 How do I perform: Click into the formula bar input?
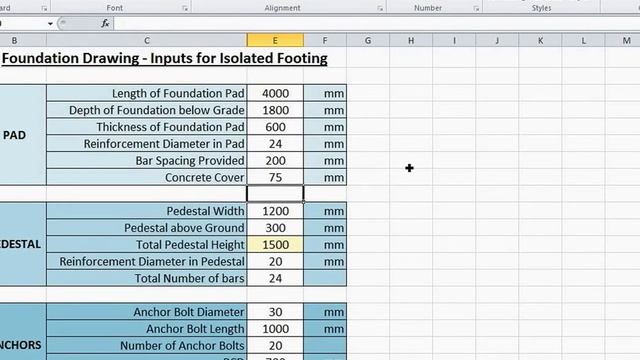click(376, 23)
